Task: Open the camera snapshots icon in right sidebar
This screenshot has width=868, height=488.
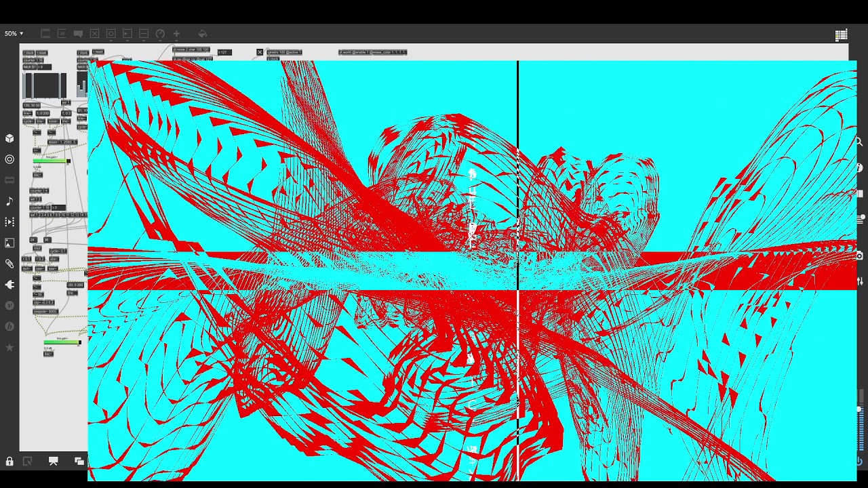Action: pos(859,256)
